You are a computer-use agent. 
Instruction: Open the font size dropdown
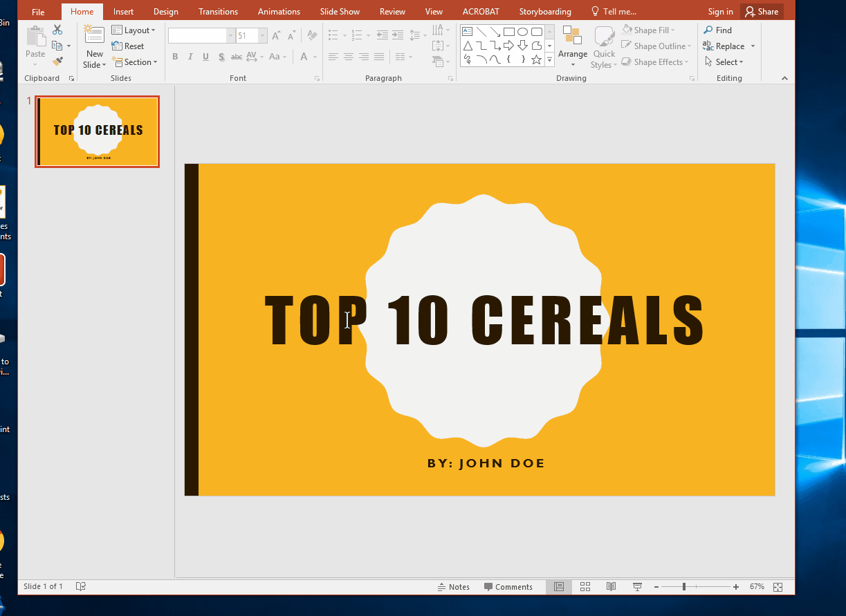pyautogui.click(x=262, y=35)
